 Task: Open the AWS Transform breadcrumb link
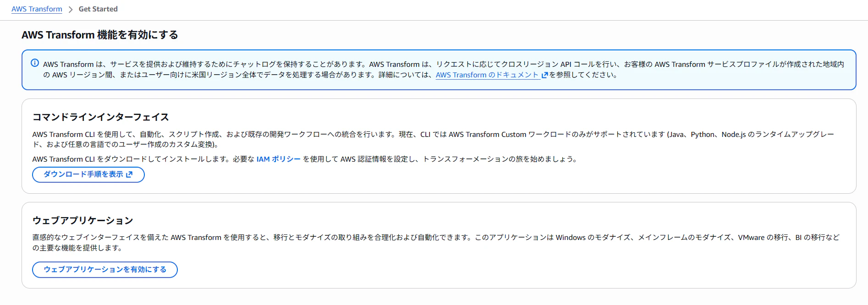click(37, 9)
